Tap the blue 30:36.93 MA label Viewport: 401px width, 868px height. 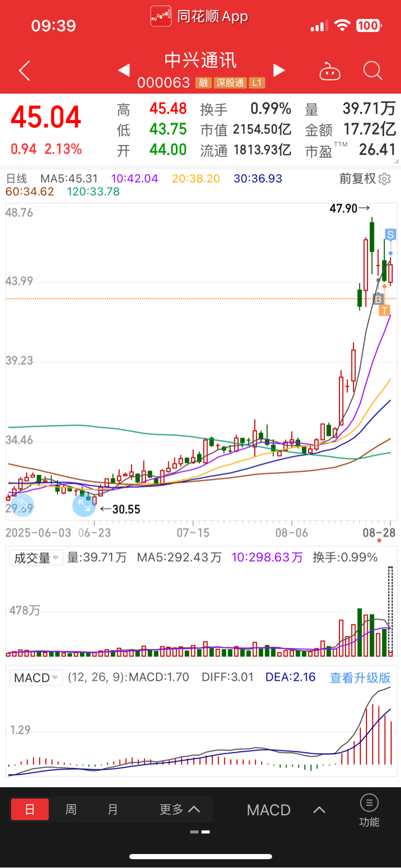point(258,179)
